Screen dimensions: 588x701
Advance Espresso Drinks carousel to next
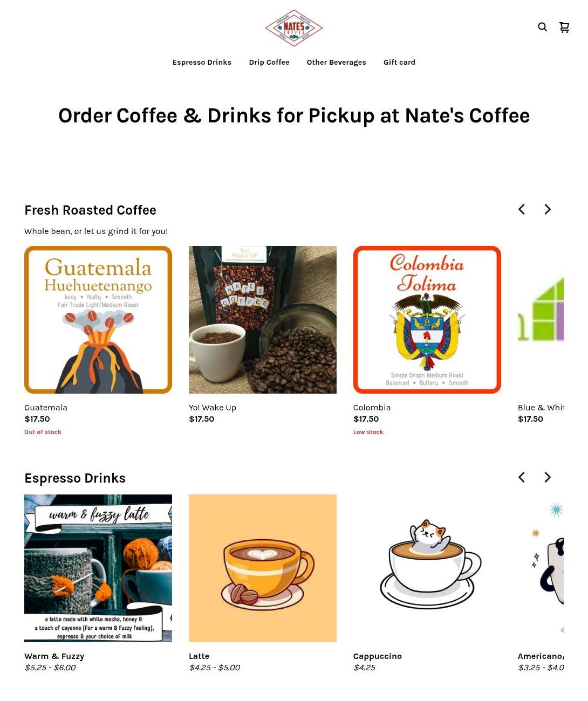548,477
